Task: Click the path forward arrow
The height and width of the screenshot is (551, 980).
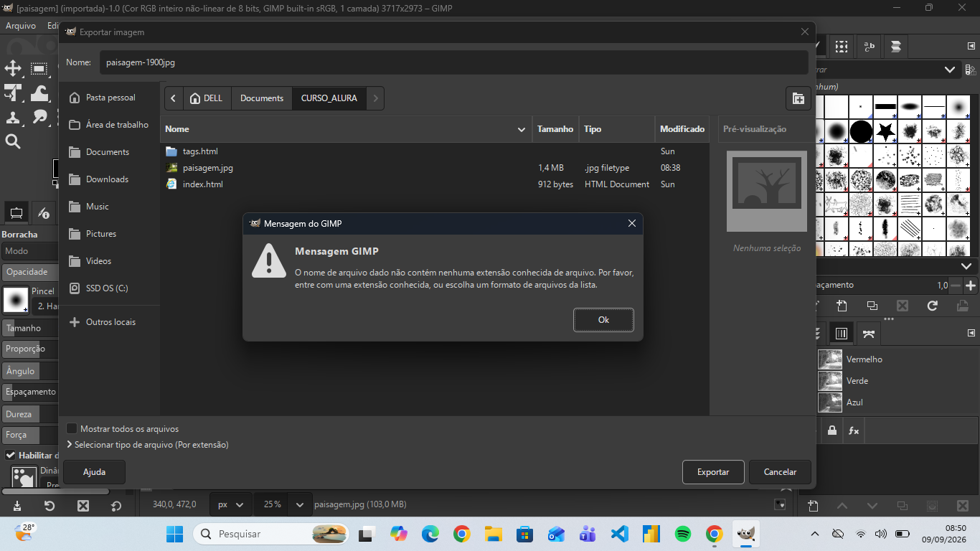Action: [375, 98]
